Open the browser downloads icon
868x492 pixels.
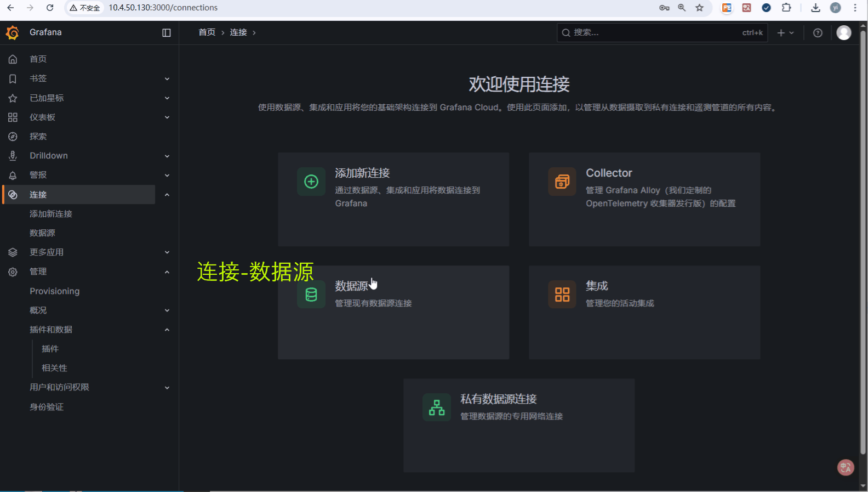[815, 8]
